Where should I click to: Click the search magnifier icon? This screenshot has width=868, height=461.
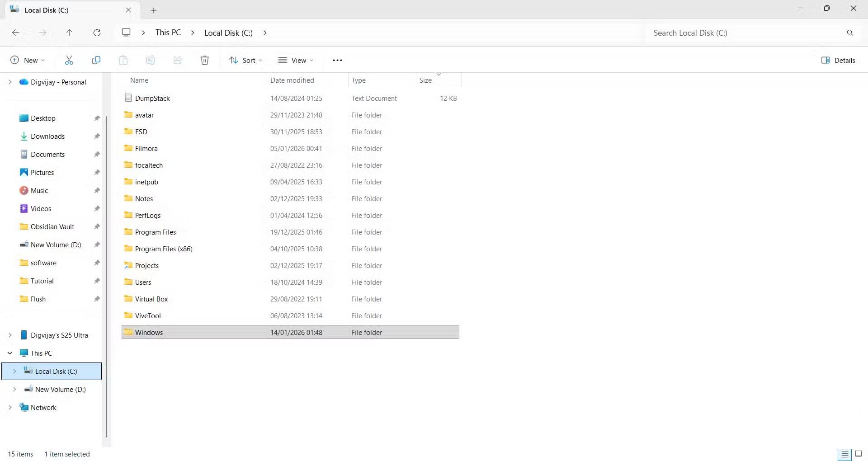pyautogui.click(x=850, y=33)
